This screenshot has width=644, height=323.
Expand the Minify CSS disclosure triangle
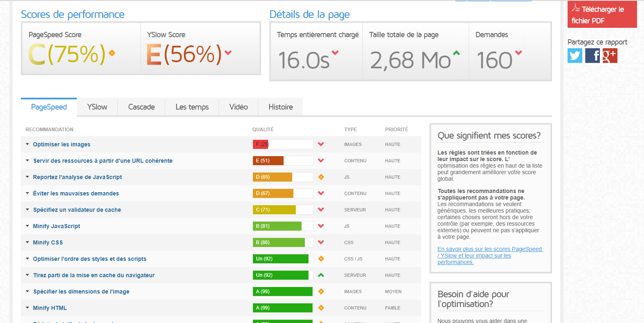click(x=27, y=242)
